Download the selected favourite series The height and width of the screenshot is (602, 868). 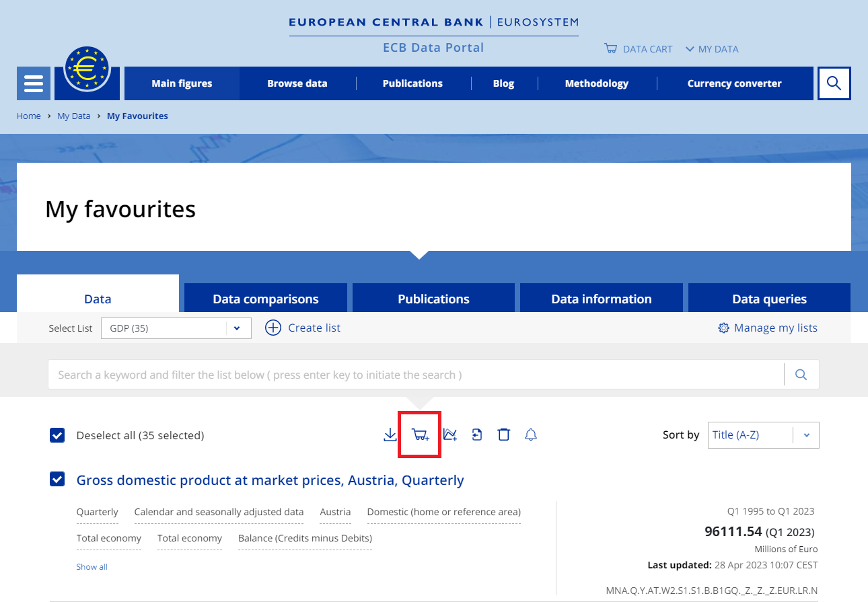click(x=390, y=435)
